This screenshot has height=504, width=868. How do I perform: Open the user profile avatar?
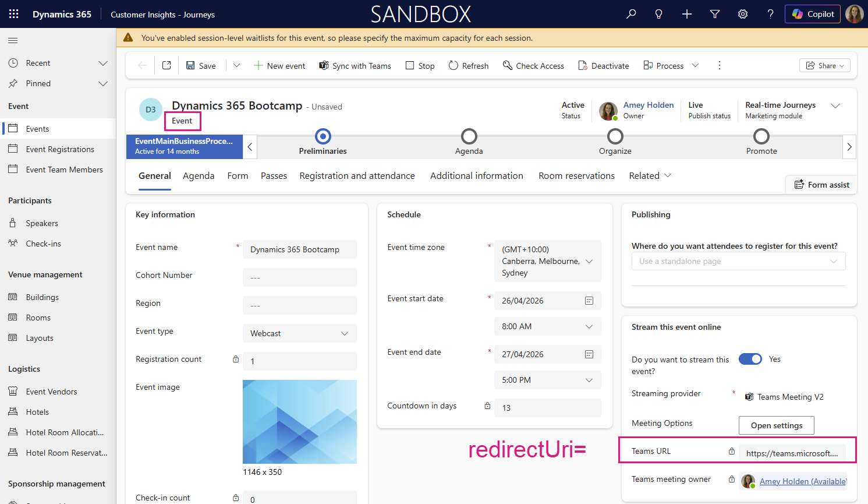(x=854, y=14)
